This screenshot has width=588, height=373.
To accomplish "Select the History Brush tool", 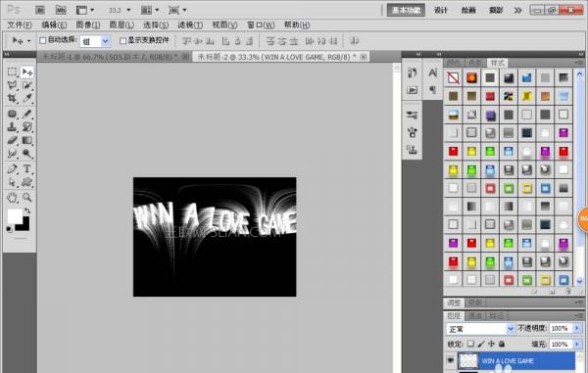I will pyautogui.click(x=27, y=127).
